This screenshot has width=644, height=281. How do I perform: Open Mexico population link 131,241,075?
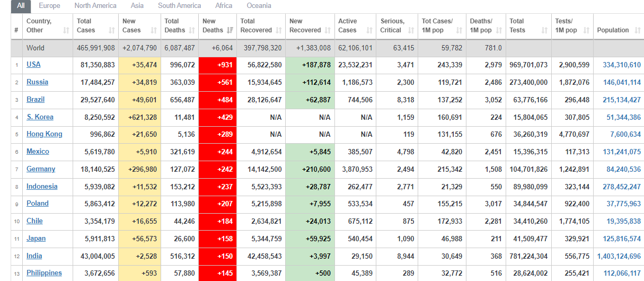coord(622,152)
